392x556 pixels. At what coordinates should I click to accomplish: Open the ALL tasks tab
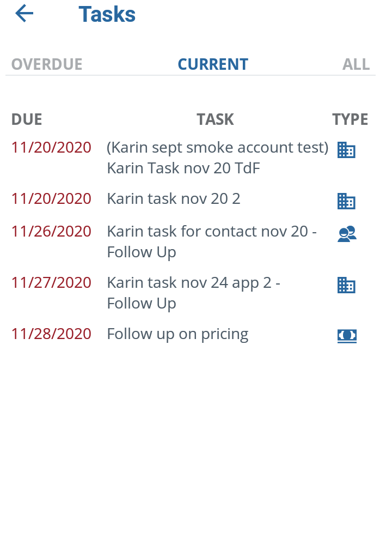coord(356,64)
